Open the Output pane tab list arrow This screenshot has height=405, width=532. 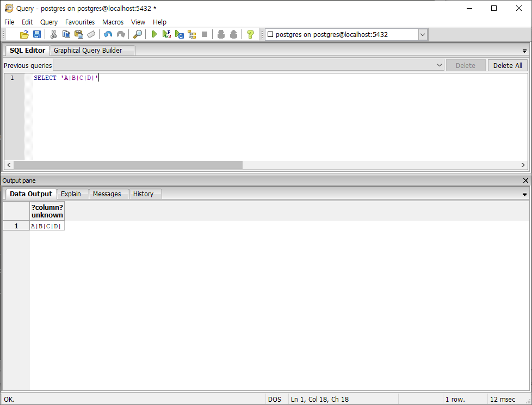524,195
